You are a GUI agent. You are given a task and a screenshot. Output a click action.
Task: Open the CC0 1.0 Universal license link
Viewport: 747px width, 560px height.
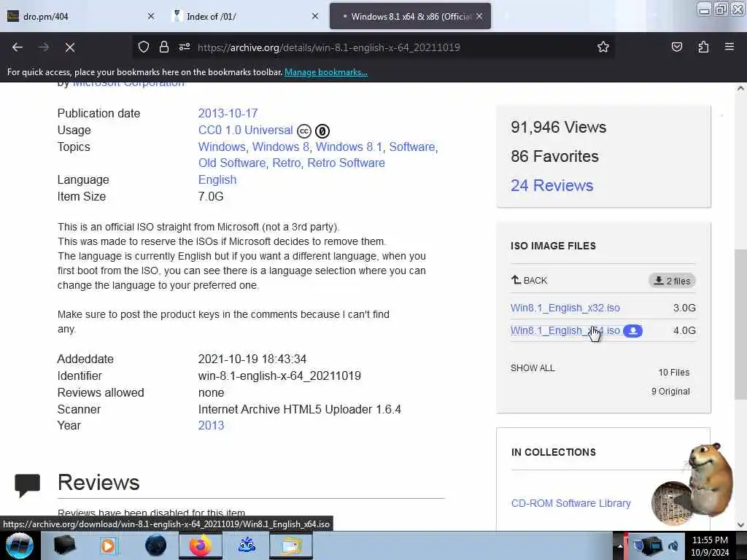245,130
